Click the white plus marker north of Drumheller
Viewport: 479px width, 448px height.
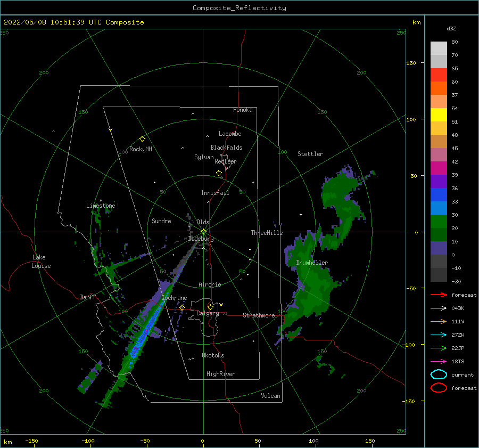pos(301,214)
